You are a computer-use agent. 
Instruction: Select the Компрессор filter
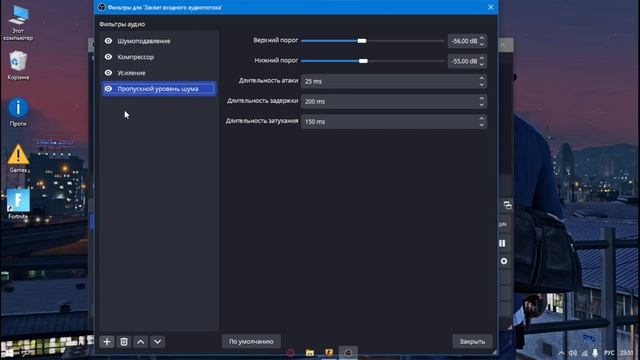click(159, 57)
